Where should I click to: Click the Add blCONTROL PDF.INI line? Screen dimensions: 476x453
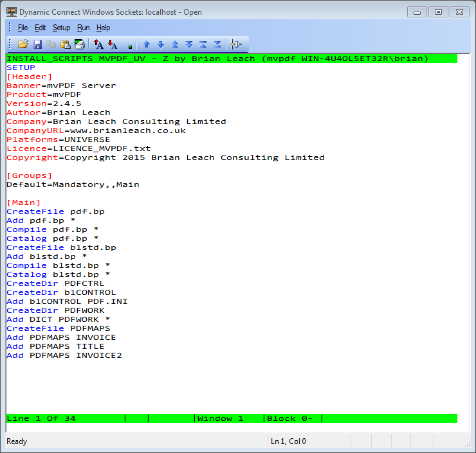tap(67, 301)
